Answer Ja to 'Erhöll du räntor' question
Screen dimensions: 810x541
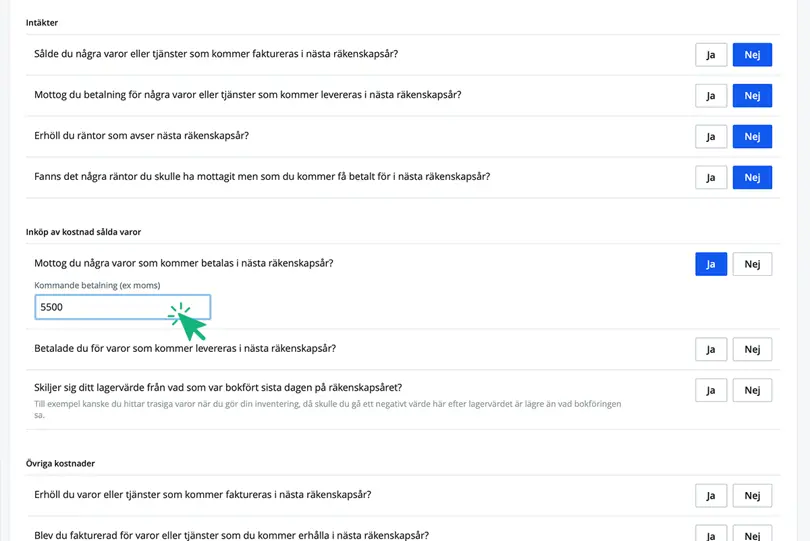[x=710, y=136]
